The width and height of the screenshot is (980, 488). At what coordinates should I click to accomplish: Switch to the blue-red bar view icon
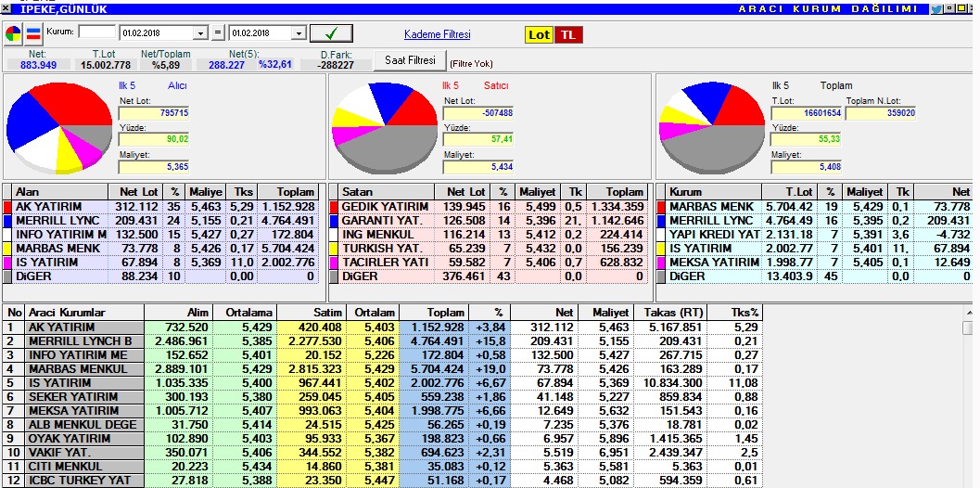click(x=33, y=34)
